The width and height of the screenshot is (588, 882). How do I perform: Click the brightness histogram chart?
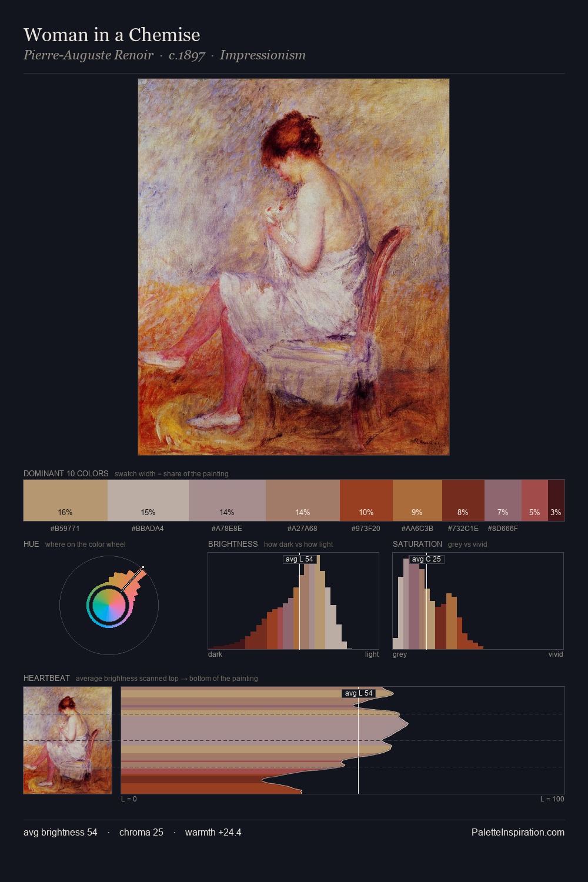tap(293, 601)
